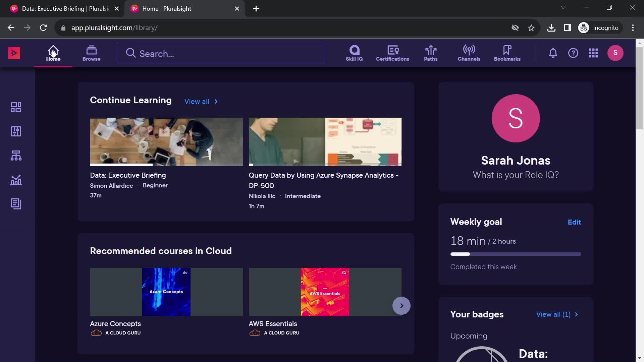Click Home tab in navigation
The width and height of the screenshot is (644, 362).
point(53,53)
